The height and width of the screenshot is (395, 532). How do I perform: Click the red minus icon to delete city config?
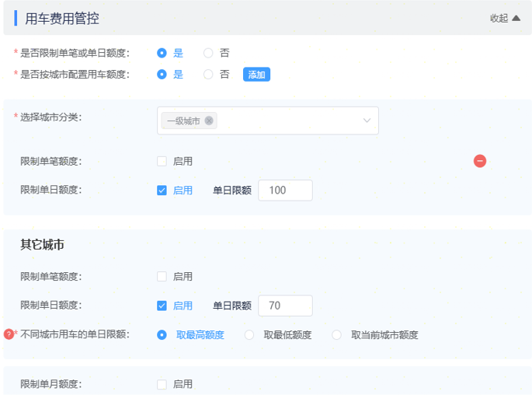coord(480,161)
